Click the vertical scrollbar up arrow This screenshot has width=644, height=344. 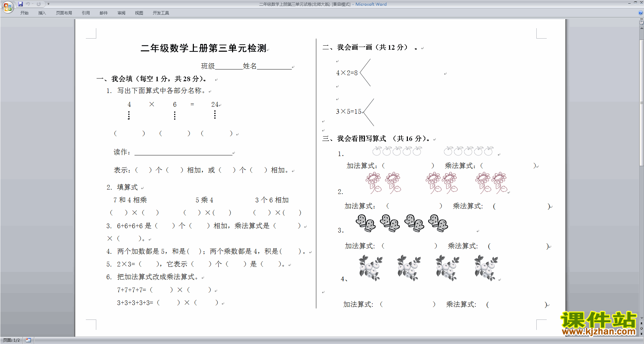641,28
